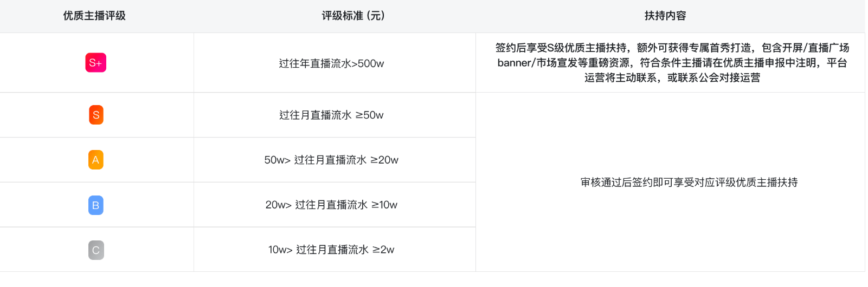Click the 扶持内容 column header
The image size is (868, 287).
click(665, 16)
